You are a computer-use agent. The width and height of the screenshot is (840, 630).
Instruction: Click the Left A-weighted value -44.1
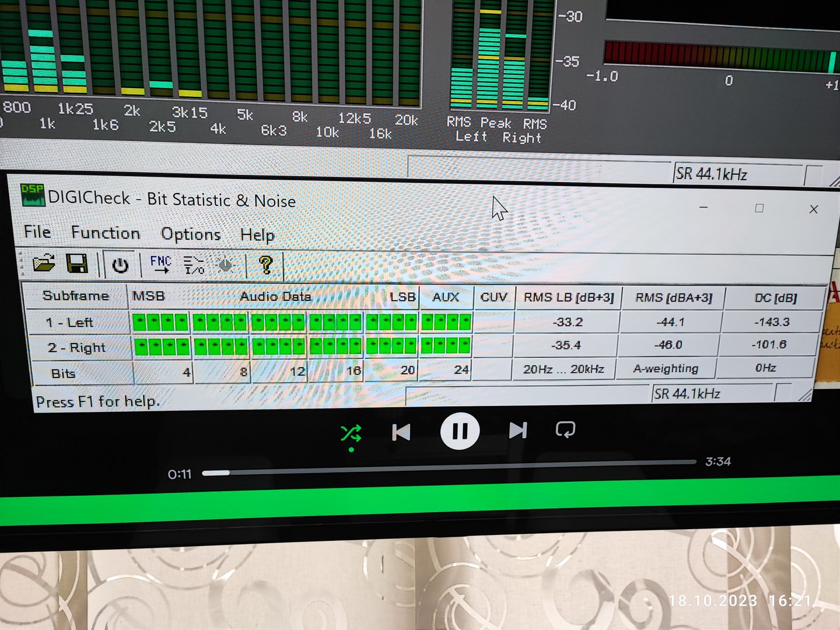tap(670, 322)
